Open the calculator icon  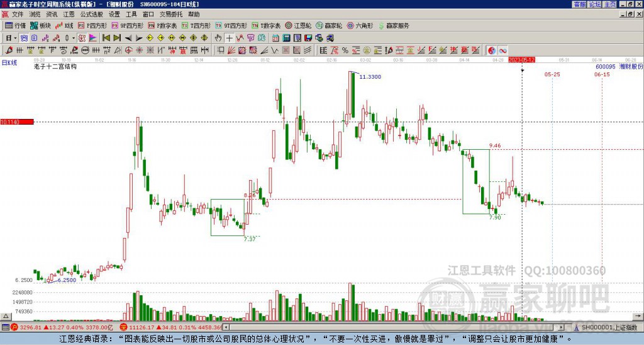tap(286, 38)
